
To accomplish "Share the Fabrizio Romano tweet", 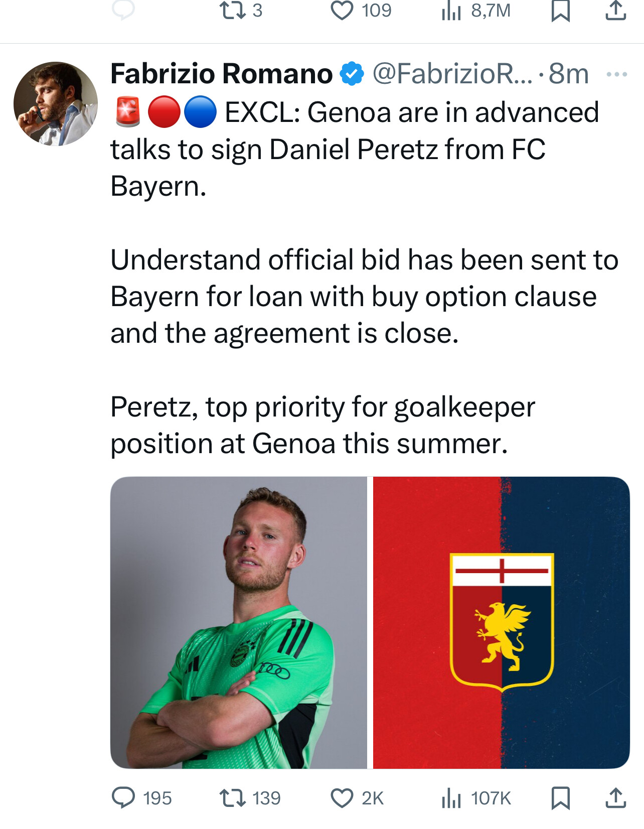I will [615, 798].
